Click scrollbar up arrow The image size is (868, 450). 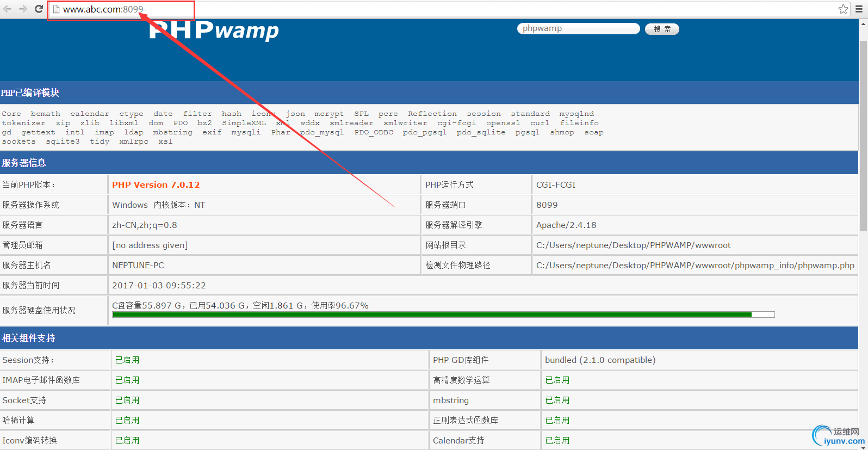[863, 23]
